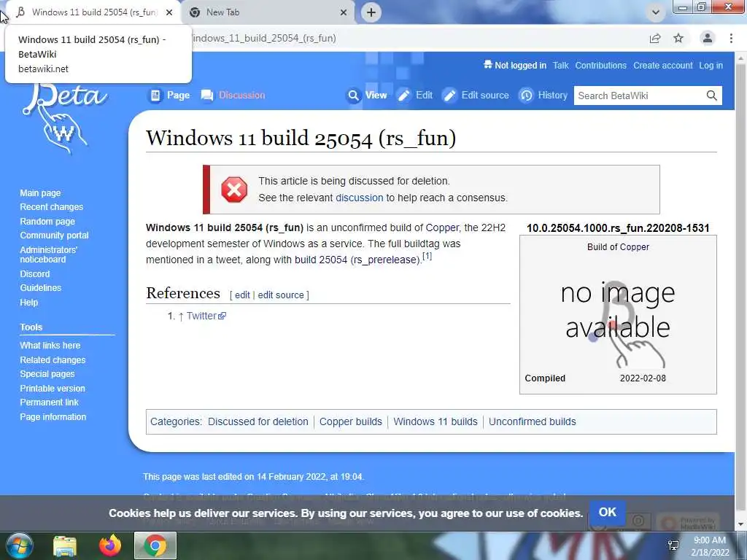Open Permanent link
The width and height of the screenshot is (747, 560).
coord(49,402)
